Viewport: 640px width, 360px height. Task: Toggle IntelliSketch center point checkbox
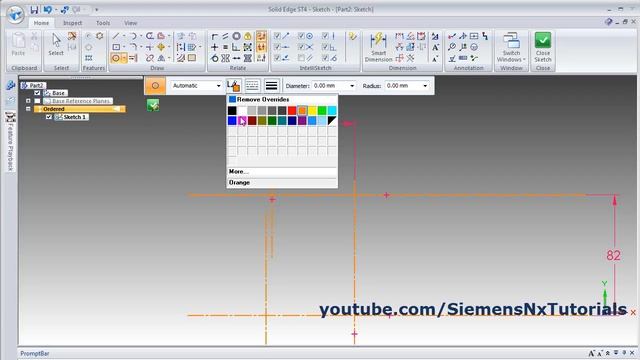coord(301,36)
